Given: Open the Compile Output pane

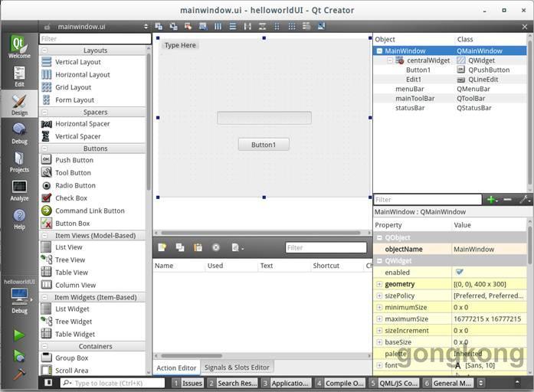Looking at the screenshot, I should coord(340,383).
